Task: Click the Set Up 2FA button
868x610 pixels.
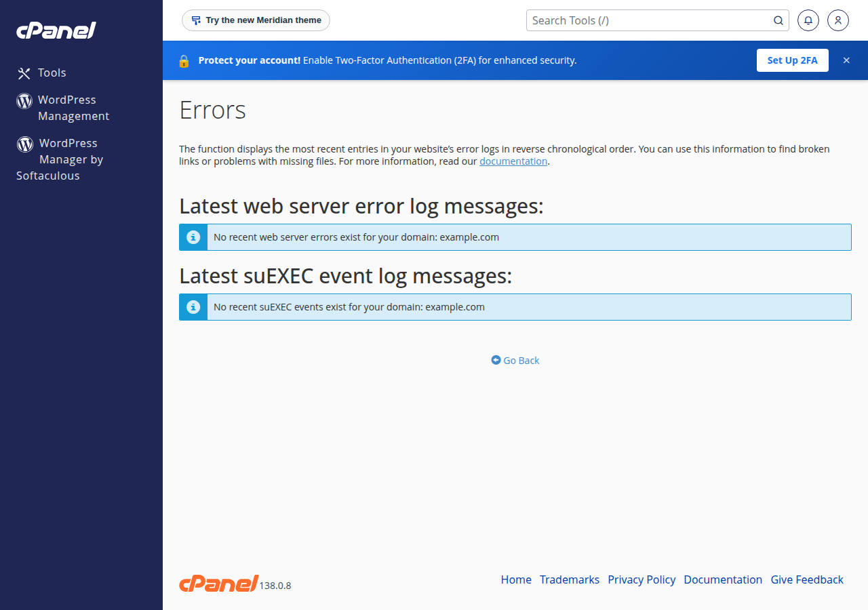Action: [793, 60]
